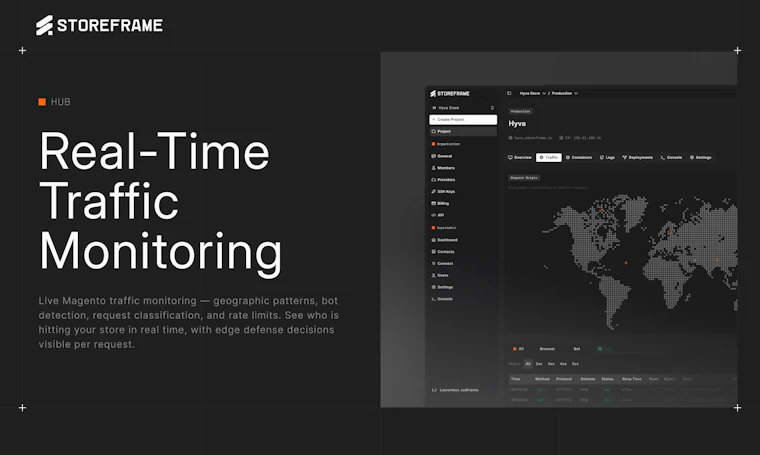Image resolution: width=760 pixels, height=455 pixels.
Task: Select the Traffic tab
Action: pyautogui.click(x=549, y=157)
